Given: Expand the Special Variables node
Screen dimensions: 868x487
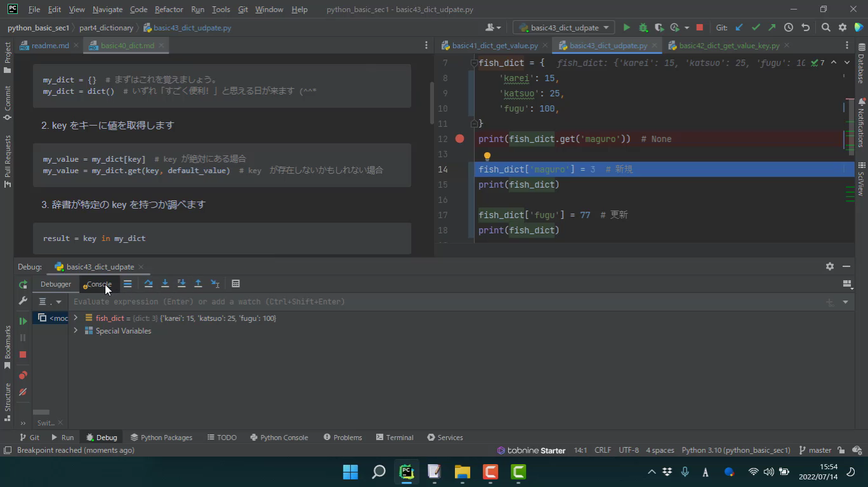Looking at the screenshot, I should pyautogui.click(x=76, y=331).
